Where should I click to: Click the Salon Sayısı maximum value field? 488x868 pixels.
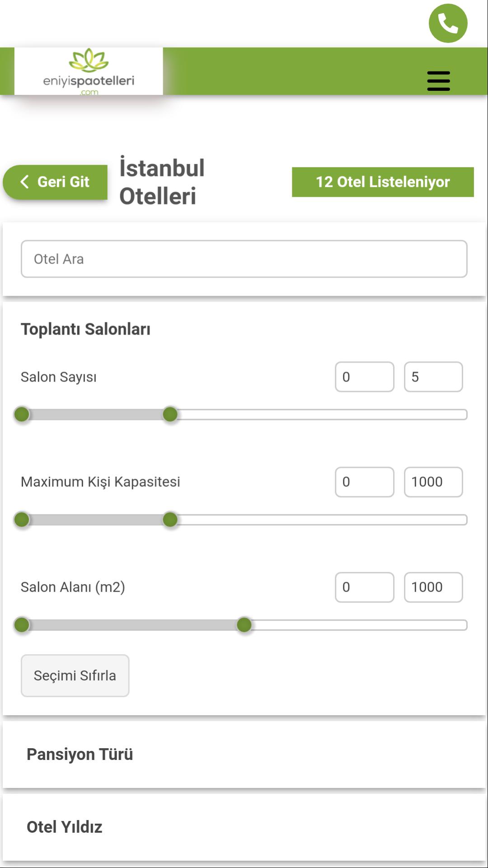point(433,377)
